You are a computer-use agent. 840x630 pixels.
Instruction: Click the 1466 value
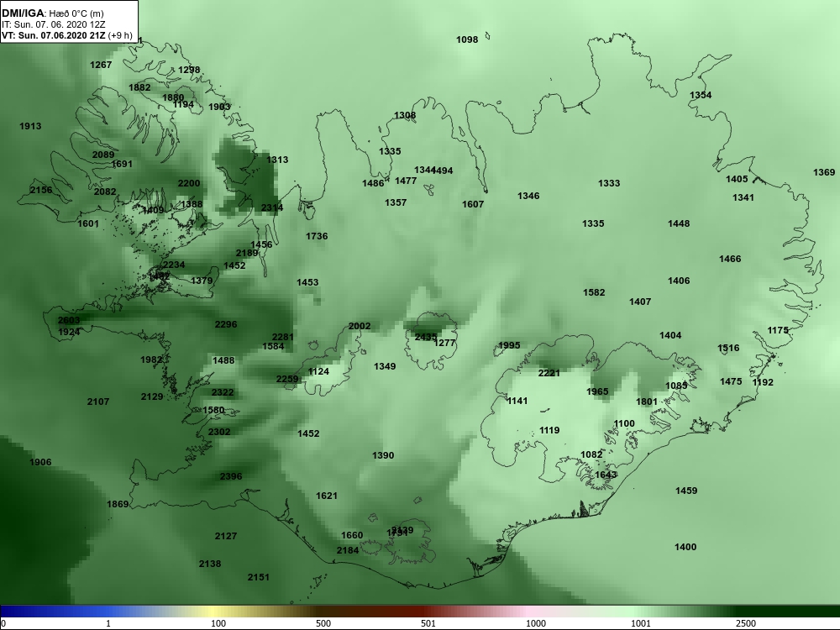(x=730, y=260)
